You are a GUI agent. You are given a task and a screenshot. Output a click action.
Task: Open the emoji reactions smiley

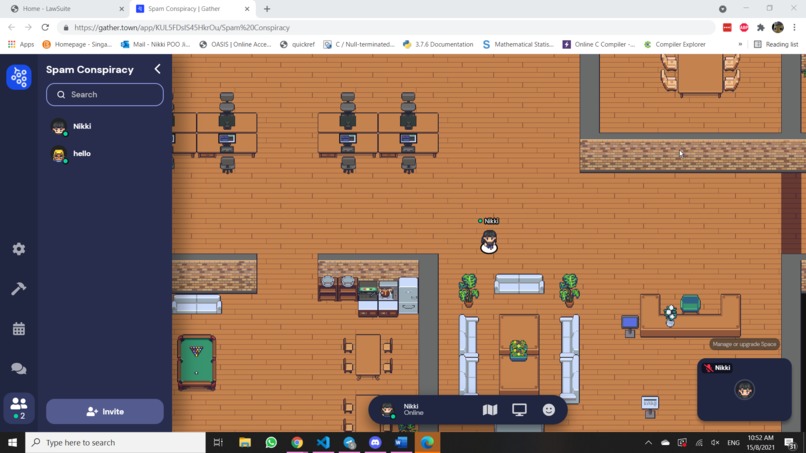[548, 410]
